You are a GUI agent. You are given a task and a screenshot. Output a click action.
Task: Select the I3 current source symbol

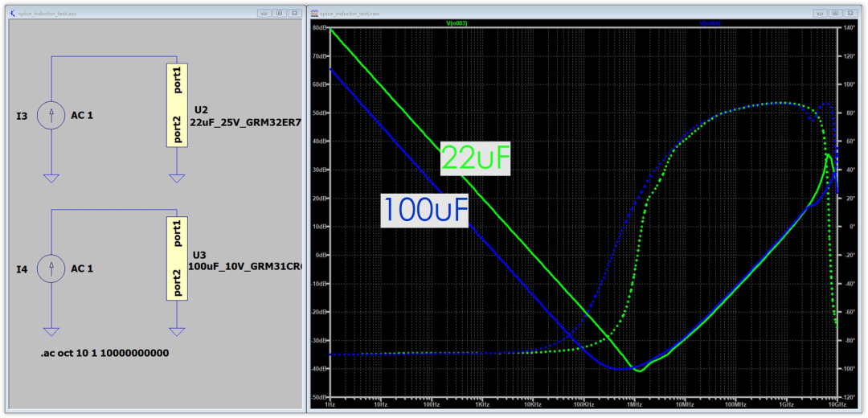click(51, 116)
